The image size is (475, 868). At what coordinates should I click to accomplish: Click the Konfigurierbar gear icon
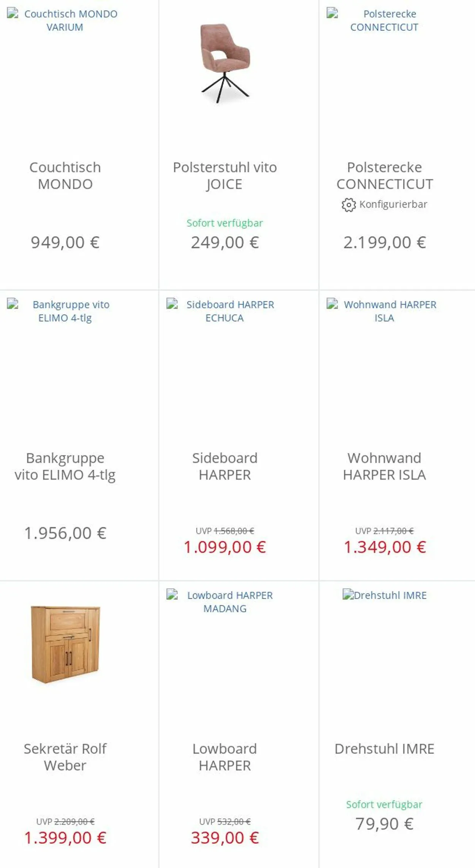point(348,205)
